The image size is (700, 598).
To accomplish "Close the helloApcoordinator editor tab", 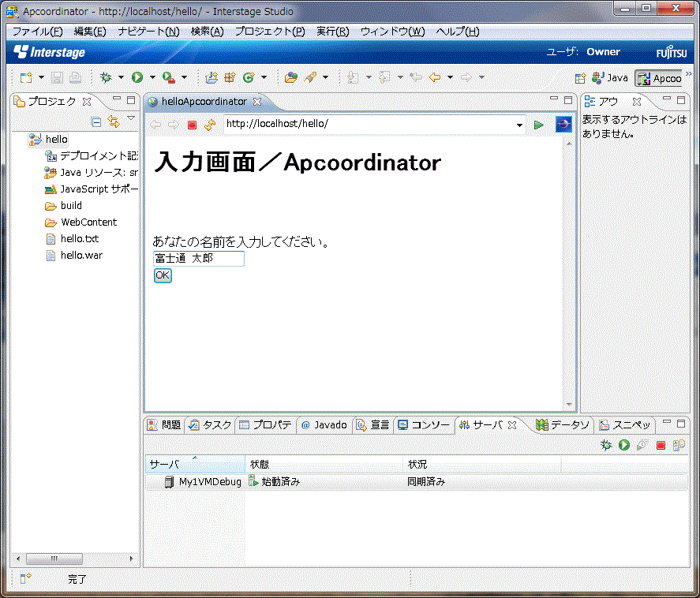I will 257,102.
